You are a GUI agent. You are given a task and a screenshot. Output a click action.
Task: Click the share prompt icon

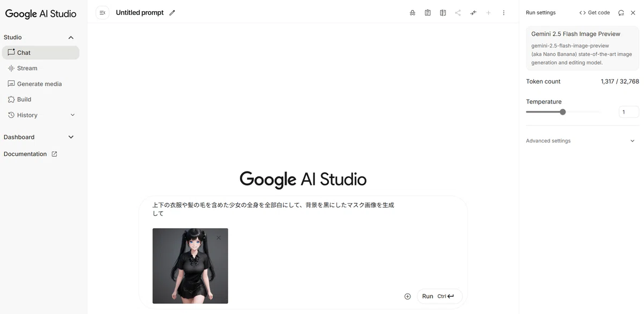pyautogui.click(x=458, y=13)
